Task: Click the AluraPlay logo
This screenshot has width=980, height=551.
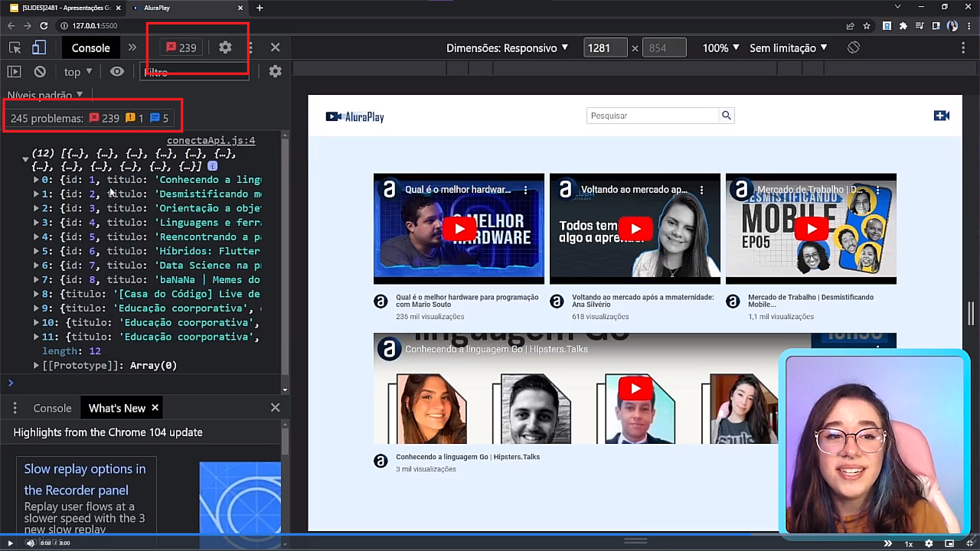Action: (x=355, y=117)
